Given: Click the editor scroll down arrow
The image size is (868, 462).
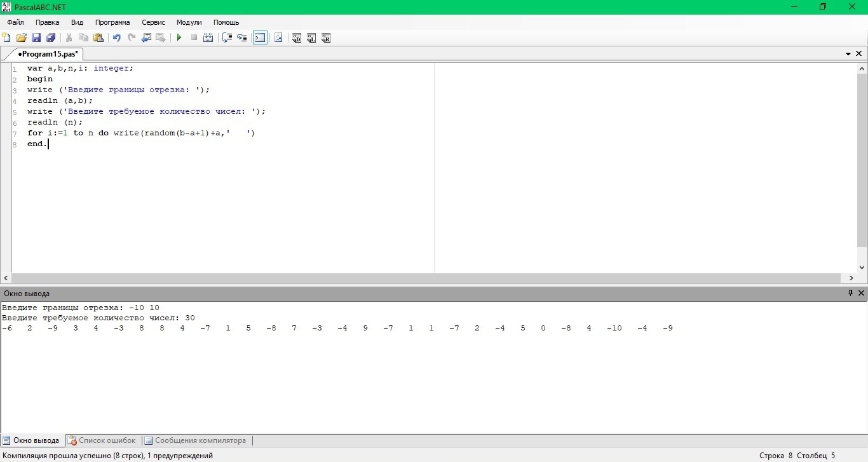Looking at the screenshot, I should (862, 268).
